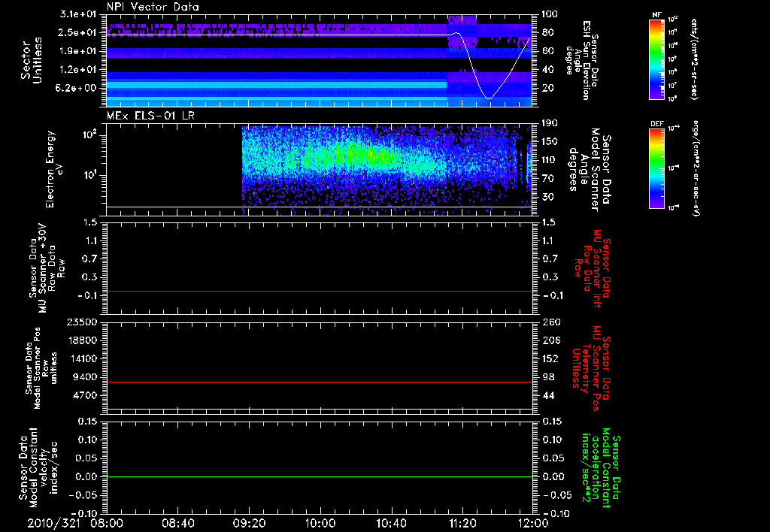Click the 09:20 time tick label

pyautogui.click(x=249, y=523)
